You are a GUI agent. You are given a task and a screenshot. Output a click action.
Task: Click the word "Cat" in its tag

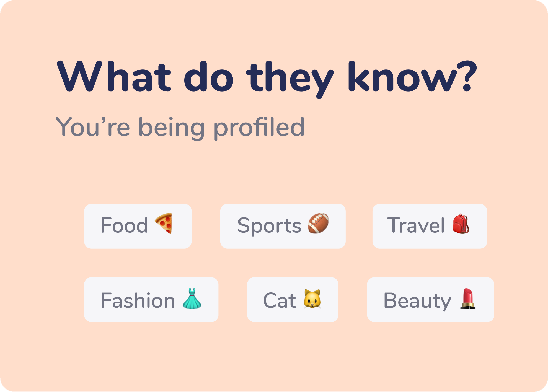coord(280,300)
